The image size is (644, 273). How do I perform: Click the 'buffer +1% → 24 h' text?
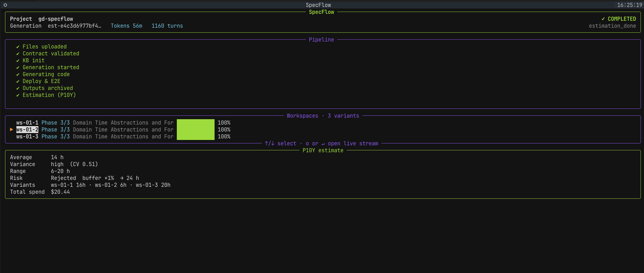click(111, 178)
